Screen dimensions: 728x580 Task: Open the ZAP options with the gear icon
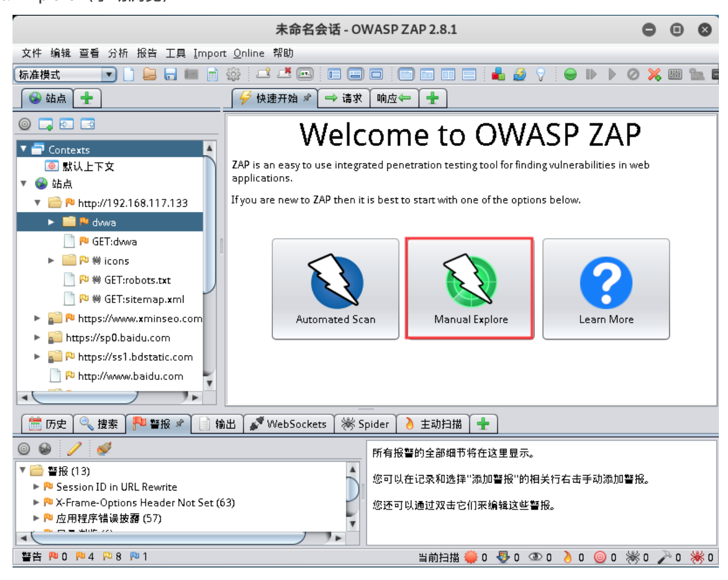[234, 75]
